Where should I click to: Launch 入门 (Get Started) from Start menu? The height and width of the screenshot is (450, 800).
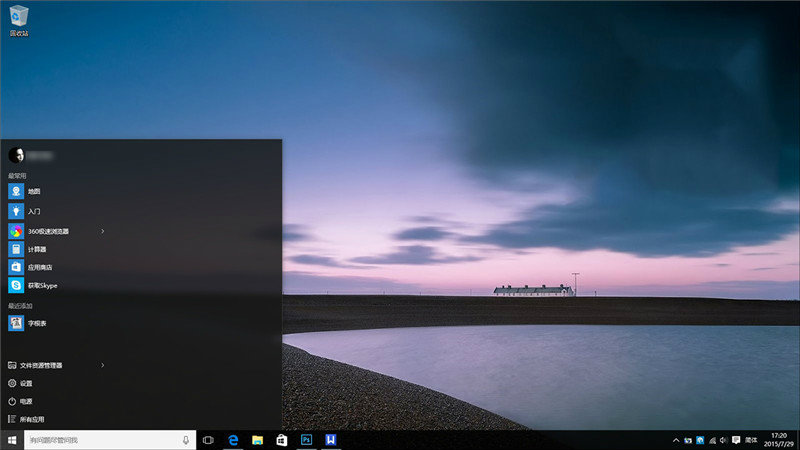33,211
